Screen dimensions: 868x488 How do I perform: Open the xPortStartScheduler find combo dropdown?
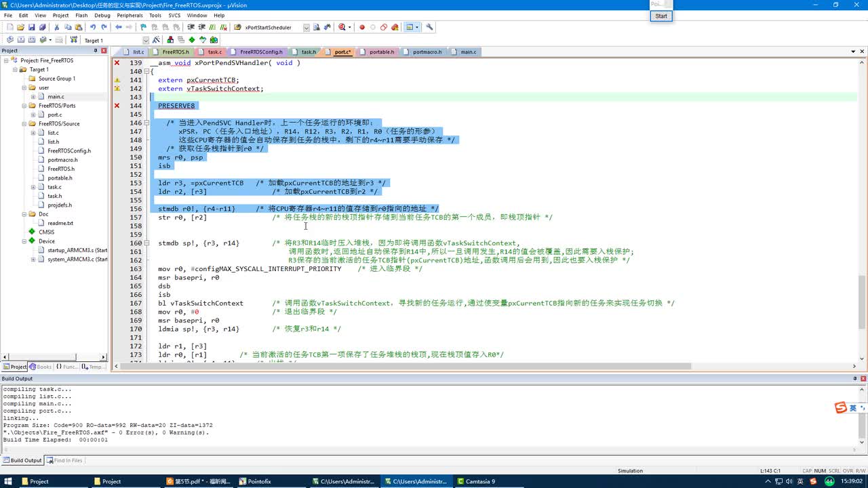(307, 28)
